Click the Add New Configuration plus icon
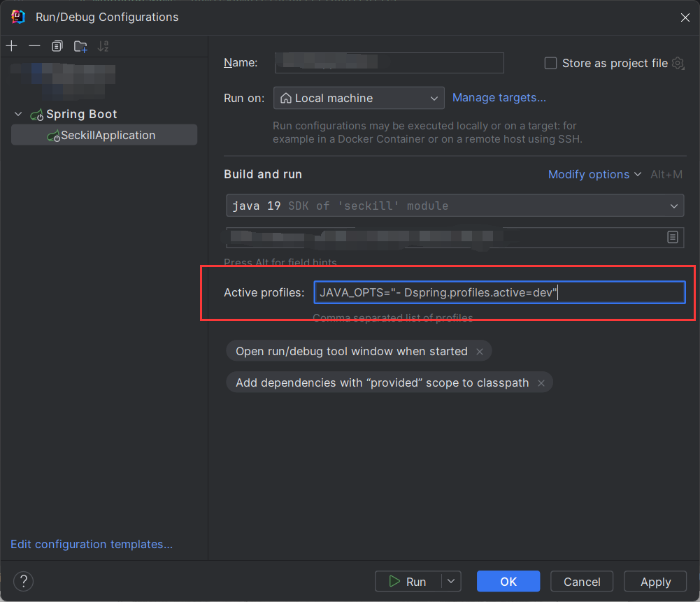Image resolution: width=700 pixels, height=602 pixels. [x=12, y=46]
